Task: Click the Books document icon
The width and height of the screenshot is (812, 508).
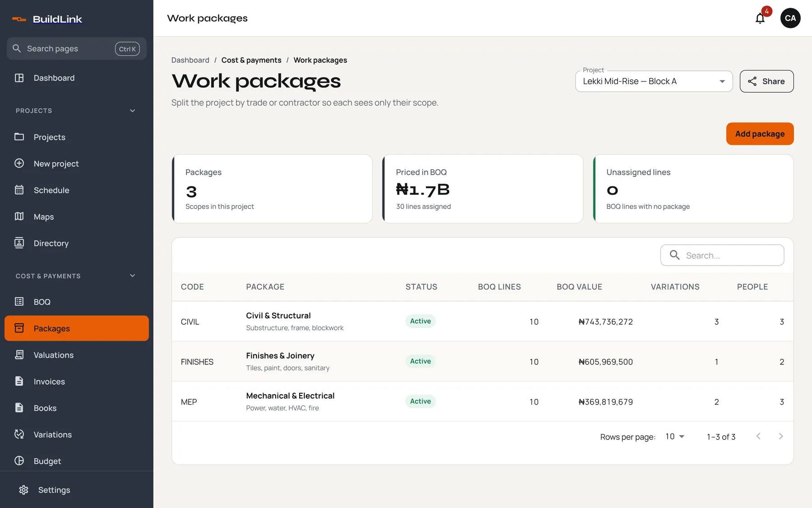Action: pos(19,408)
